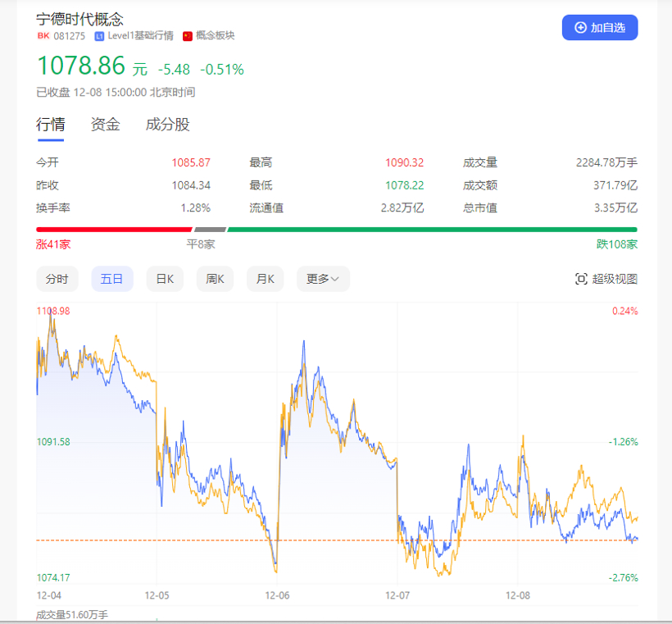Toggle the 周K weekly chart view
The width and height of the screenshot is (672, 624).
point(215,279)
